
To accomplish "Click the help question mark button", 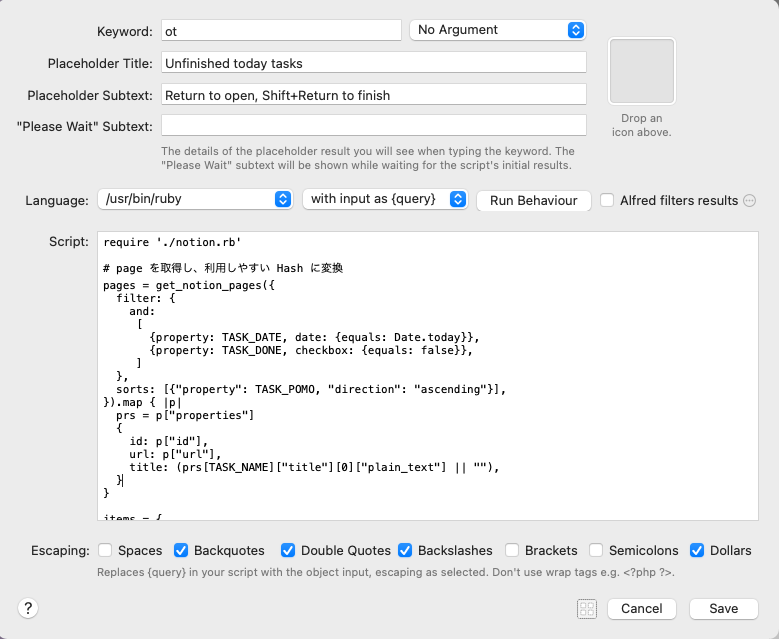I will pos(28,608).
